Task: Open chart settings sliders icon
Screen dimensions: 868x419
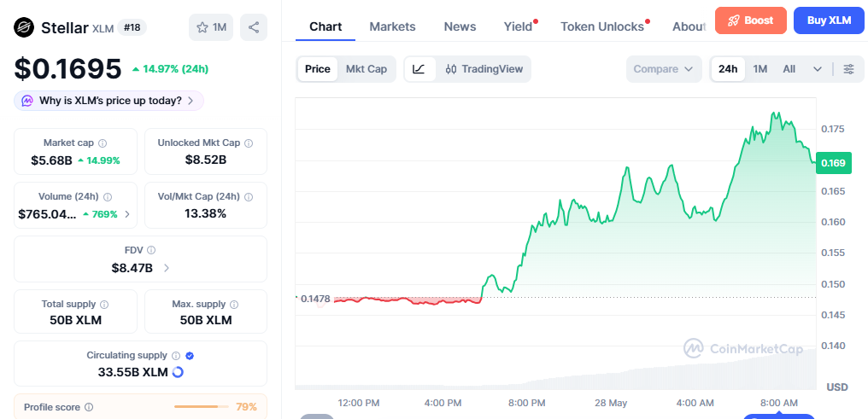Action: 848,69
